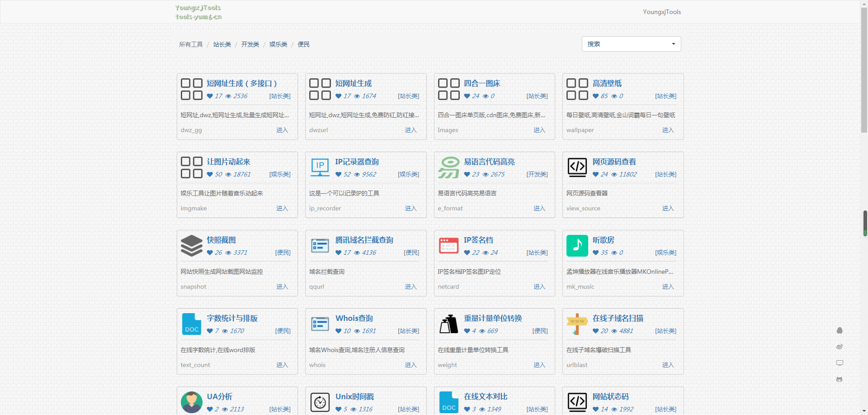This screenshot has height=415, width=868.
Task: Click the monitor icon in right sidebar
Action: pos(840,363)
